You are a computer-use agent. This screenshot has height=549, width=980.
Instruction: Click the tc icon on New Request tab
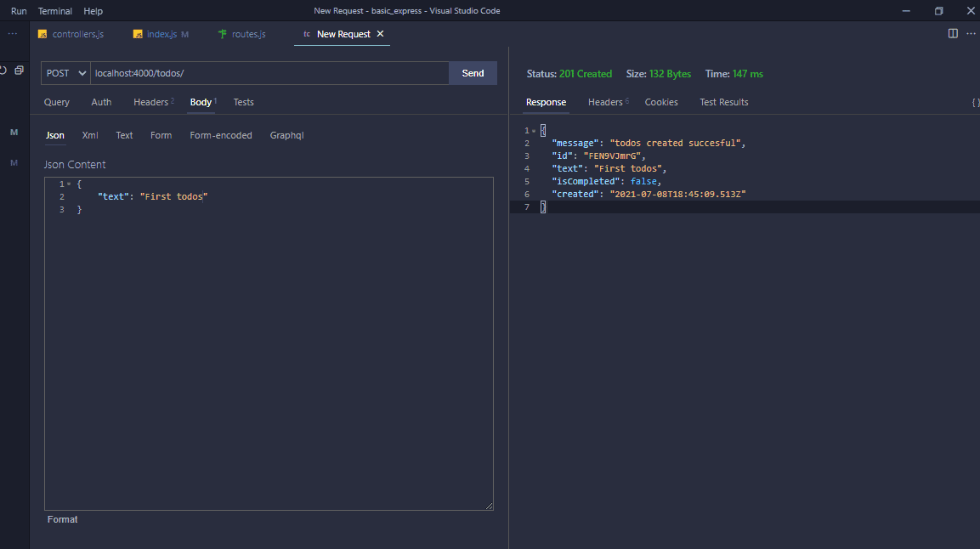click(306, 34)
